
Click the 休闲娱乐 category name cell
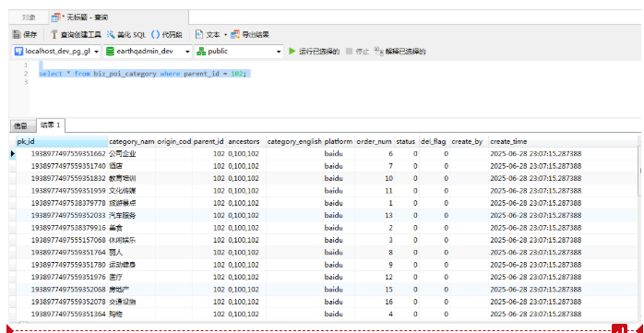131,240
